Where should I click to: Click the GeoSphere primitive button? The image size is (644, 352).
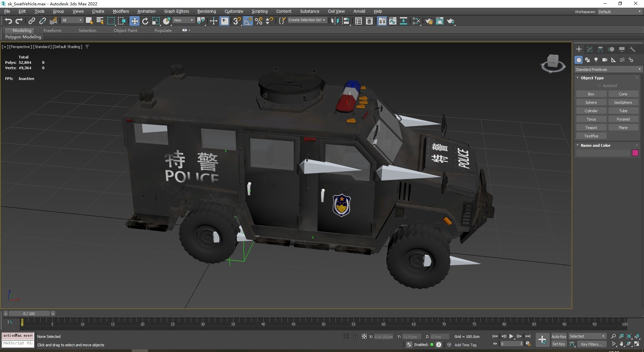(623, 102)
